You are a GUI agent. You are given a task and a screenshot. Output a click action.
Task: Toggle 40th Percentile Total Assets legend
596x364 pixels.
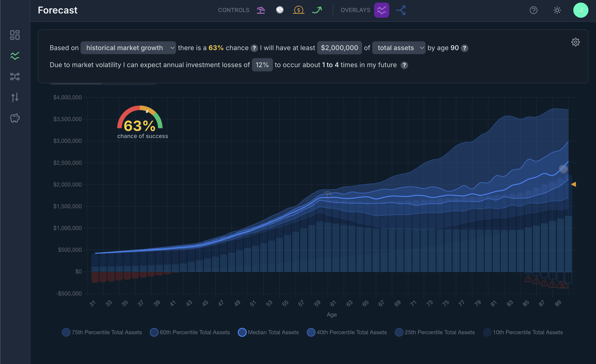pyautogui.click(x=347, y=332)
